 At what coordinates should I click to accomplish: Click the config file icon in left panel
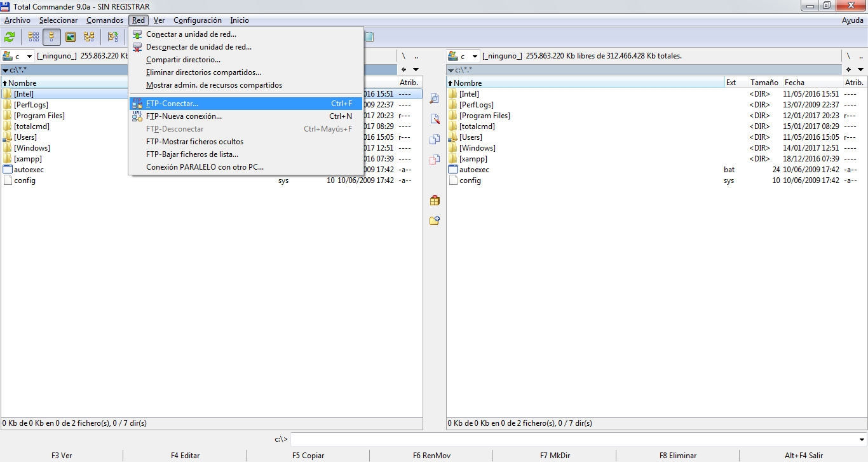(8, 180)
